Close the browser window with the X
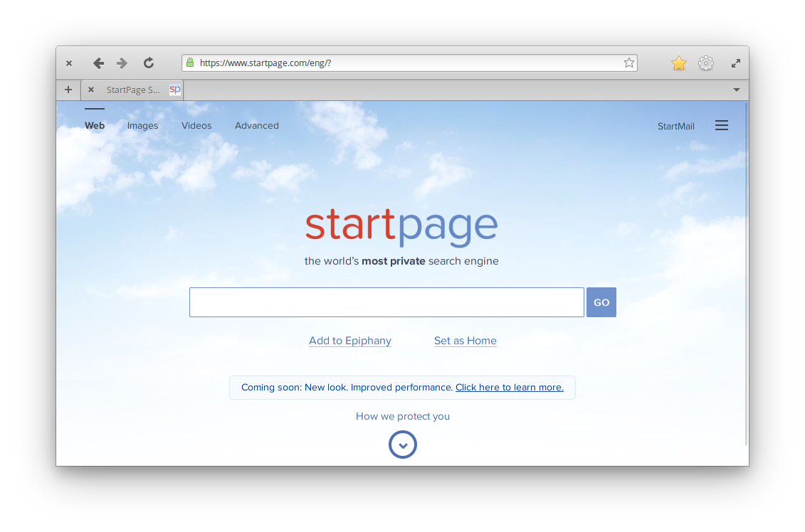The image size is (805, 532). click(69, 63)
